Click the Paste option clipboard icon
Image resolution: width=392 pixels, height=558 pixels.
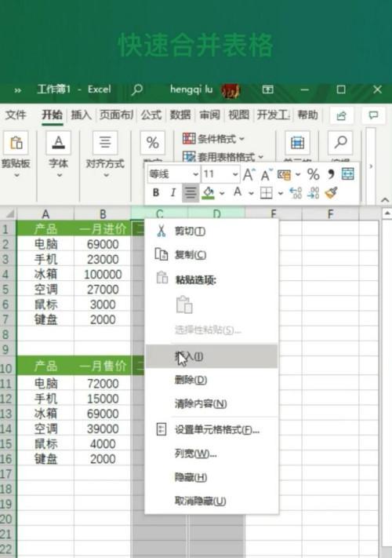point(184,305)
